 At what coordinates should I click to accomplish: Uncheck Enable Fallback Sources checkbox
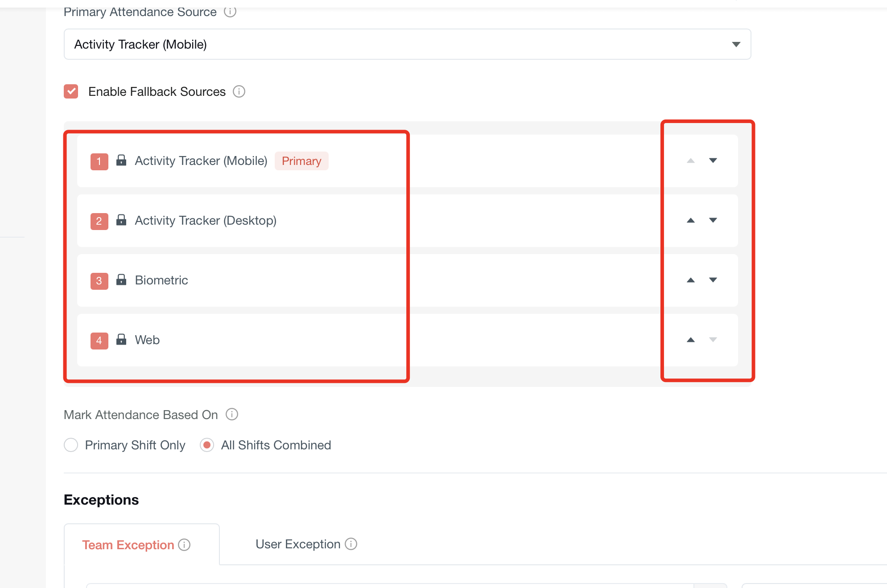point(71,91)
